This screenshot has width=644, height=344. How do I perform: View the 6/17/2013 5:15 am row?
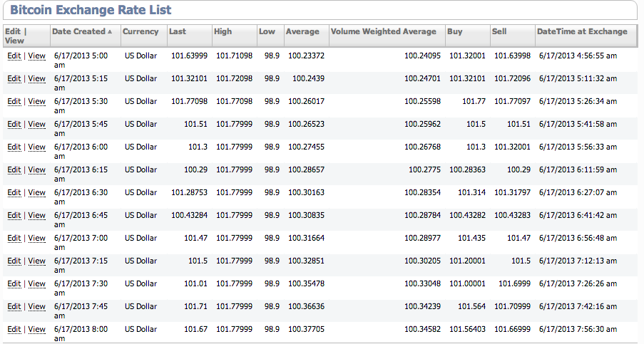pyautogui.click(x=36, y=79)
